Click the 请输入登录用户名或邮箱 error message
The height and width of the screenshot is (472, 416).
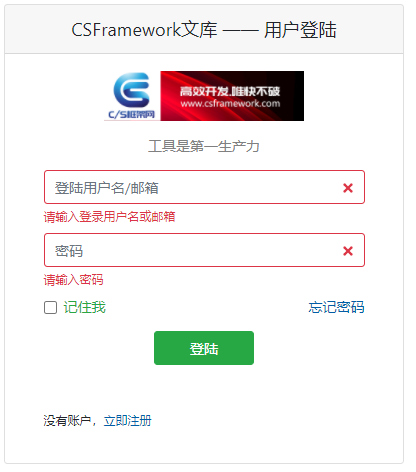(x=109, y=217)
